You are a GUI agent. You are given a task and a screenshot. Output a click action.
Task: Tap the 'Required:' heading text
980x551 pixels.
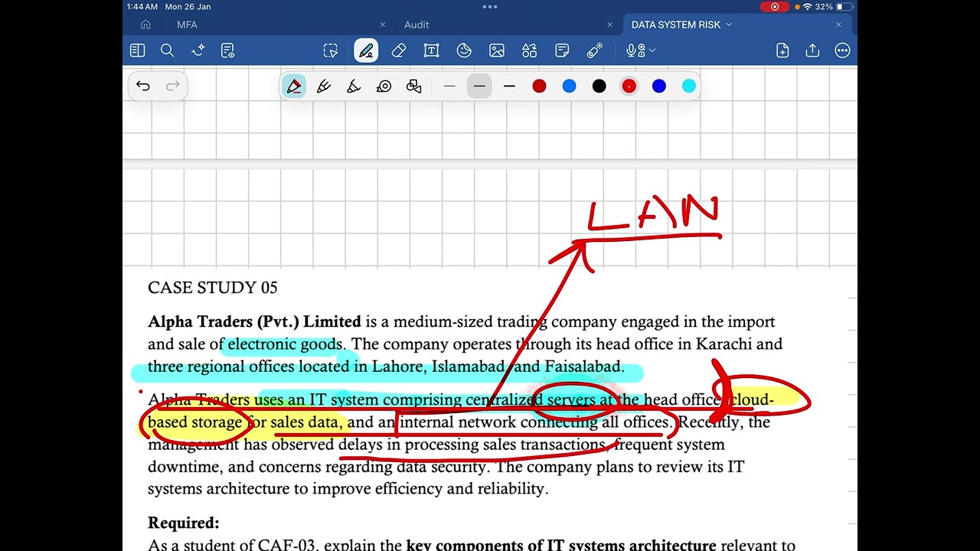click(x=184, y=523)
